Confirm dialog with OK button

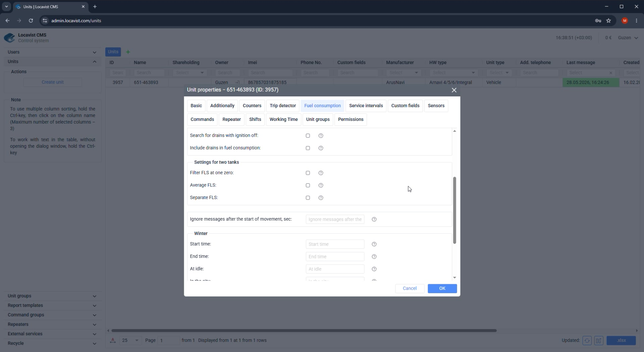pos(442,289)
